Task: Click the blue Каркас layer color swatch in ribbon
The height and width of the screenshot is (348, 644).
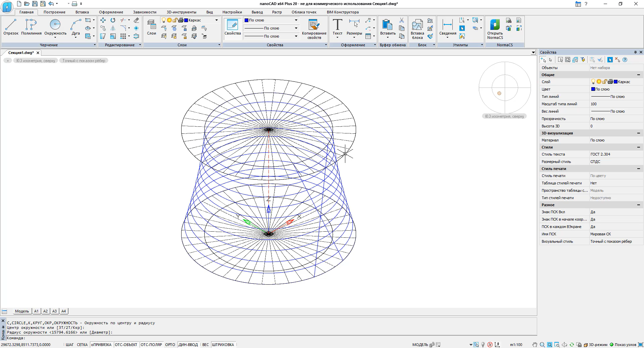Action: coord(186,20)
